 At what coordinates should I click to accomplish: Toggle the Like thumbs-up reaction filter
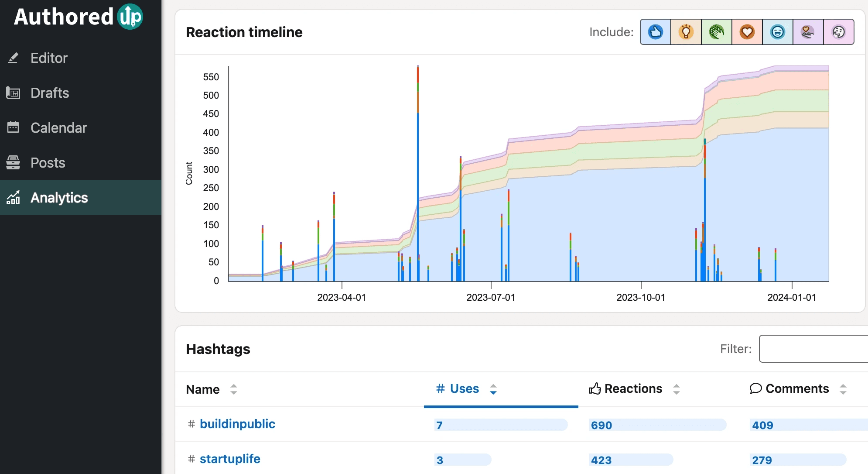[655, 32]
